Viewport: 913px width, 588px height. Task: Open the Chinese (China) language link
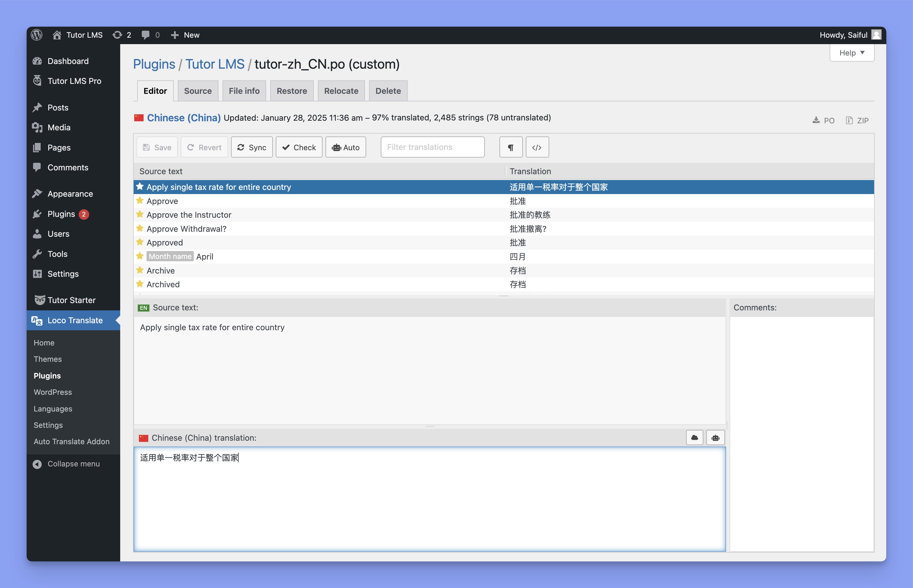(x=184, y=117)
